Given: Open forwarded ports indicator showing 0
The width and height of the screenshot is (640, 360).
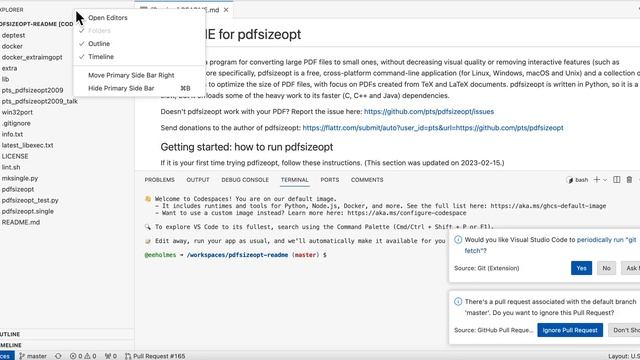Looking at the screenshot, I should click(x=111, y=356).
